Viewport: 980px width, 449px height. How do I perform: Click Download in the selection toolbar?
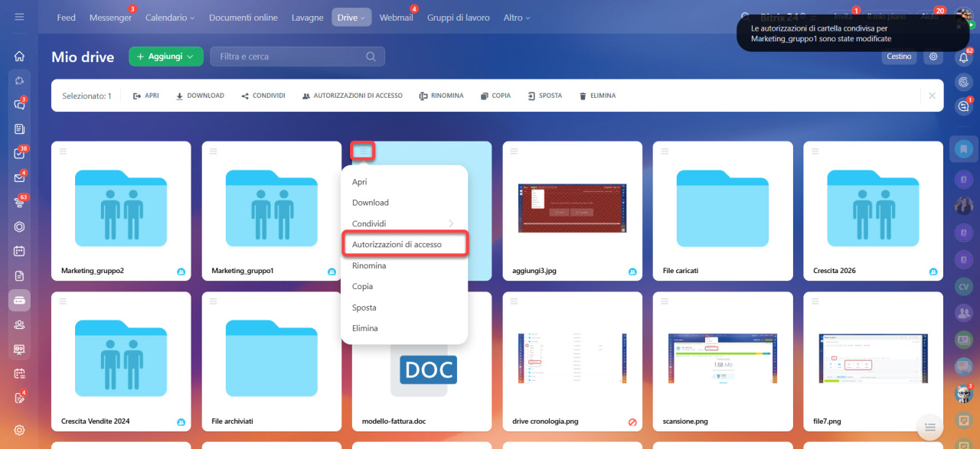pyautogui.click(x=200, y=96)
